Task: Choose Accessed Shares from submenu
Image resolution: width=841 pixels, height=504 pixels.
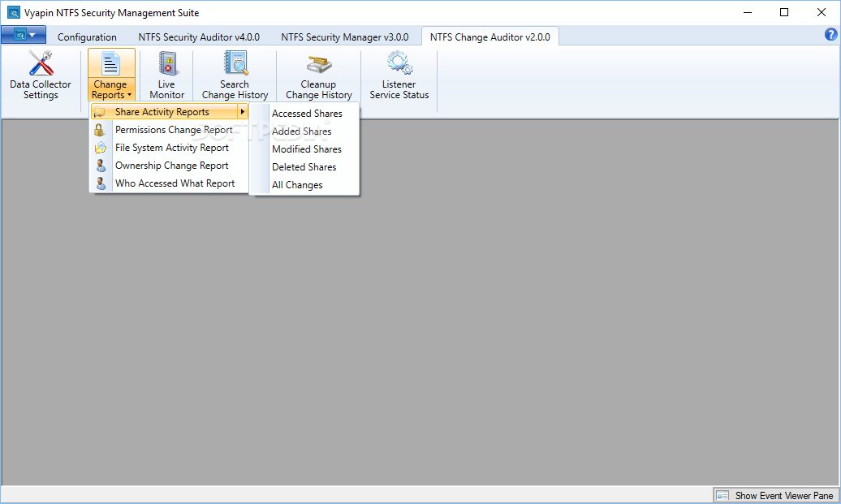Action: point(306,114)
